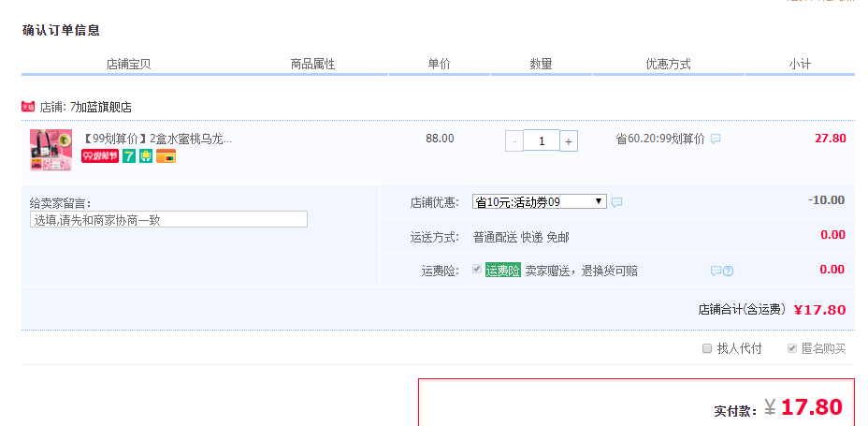Click comment bubble icon beside store coupon dropdown

click(x=616, y=202)
